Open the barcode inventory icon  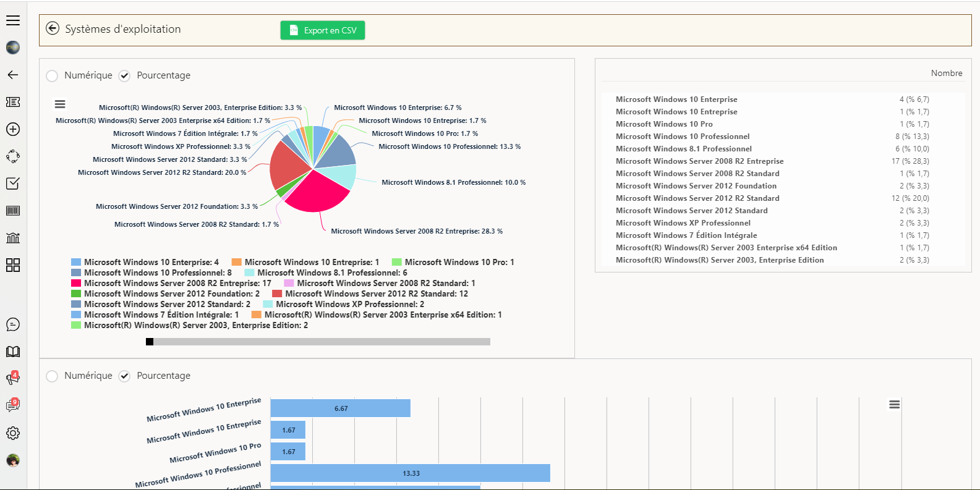click(x=13, y=211)
